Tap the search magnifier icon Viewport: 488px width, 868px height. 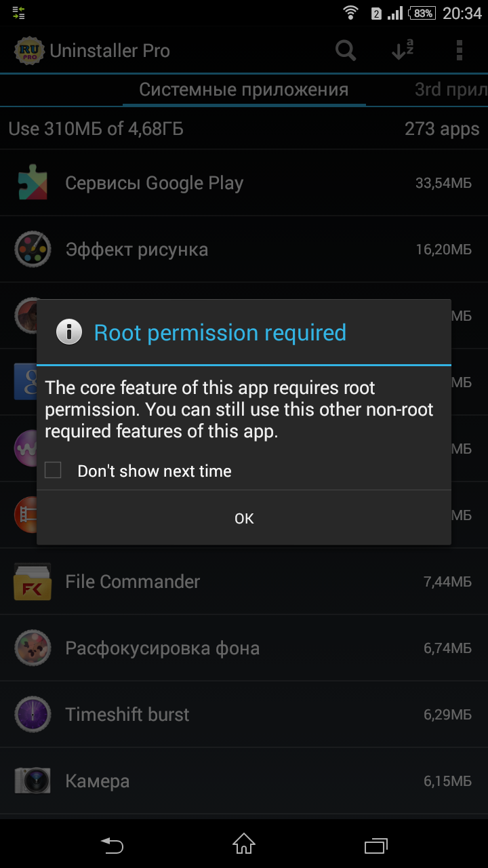346,50
